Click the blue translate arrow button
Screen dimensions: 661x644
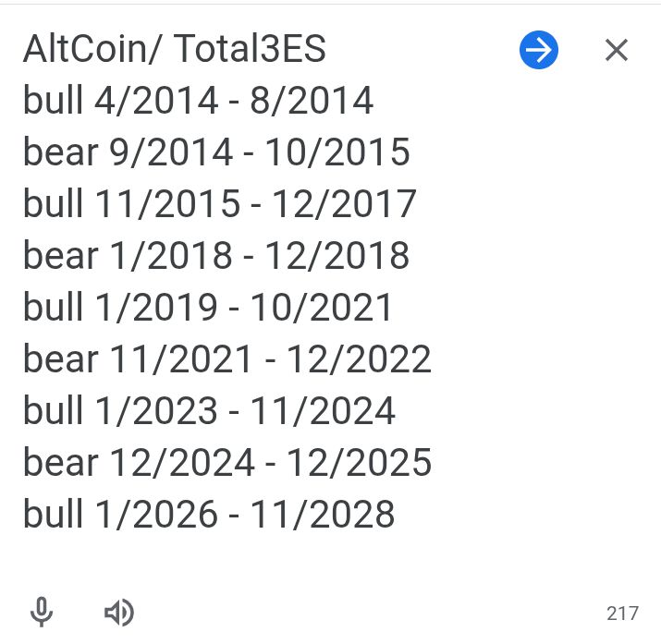click(539, 50)
